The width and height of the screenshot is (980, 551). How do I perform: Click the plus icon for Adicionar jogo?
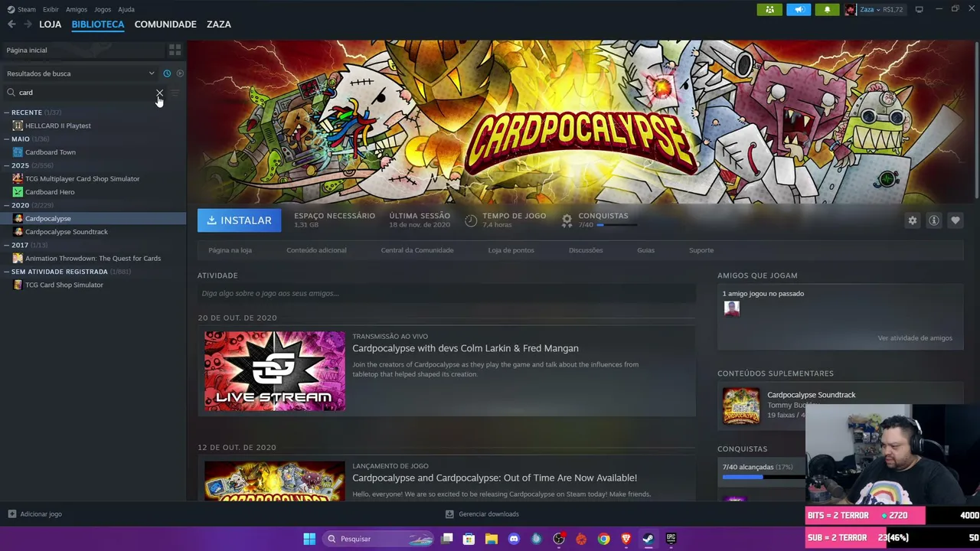[11, 514]
